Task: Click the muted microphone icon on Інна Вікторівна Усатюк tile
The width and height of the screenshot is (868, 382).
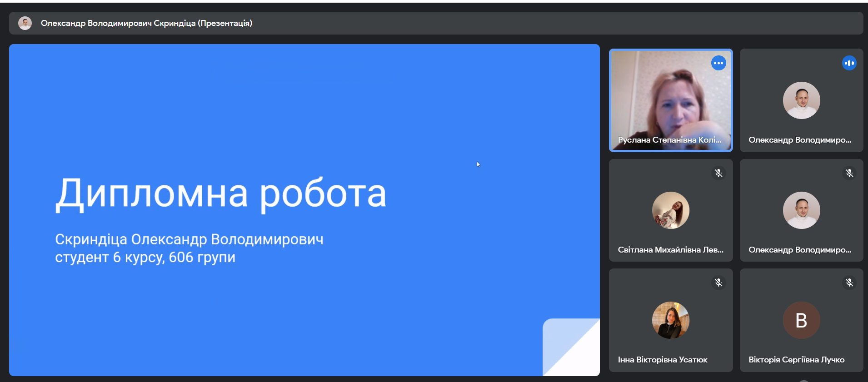Action: click(718, 283)
